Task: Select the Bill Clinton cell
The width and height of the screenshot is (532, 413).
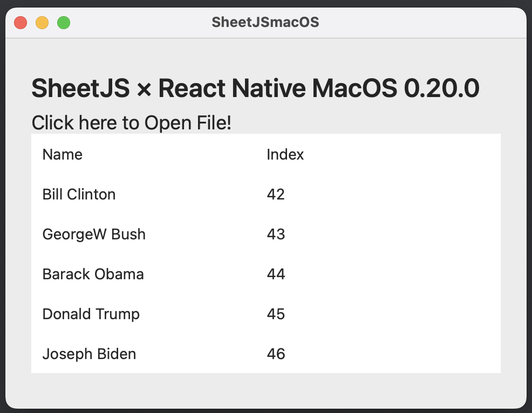Action: pos(79,195)
